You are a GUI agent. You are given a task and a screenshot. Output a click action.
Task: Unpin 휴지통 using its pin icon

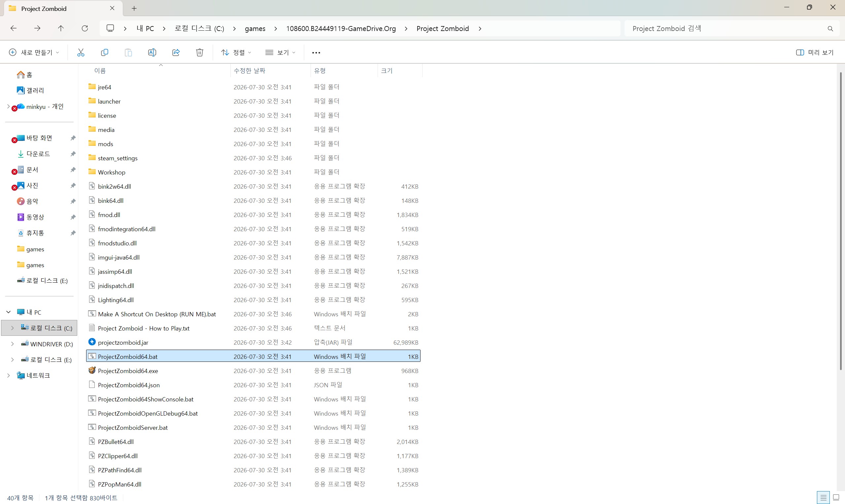73,233
